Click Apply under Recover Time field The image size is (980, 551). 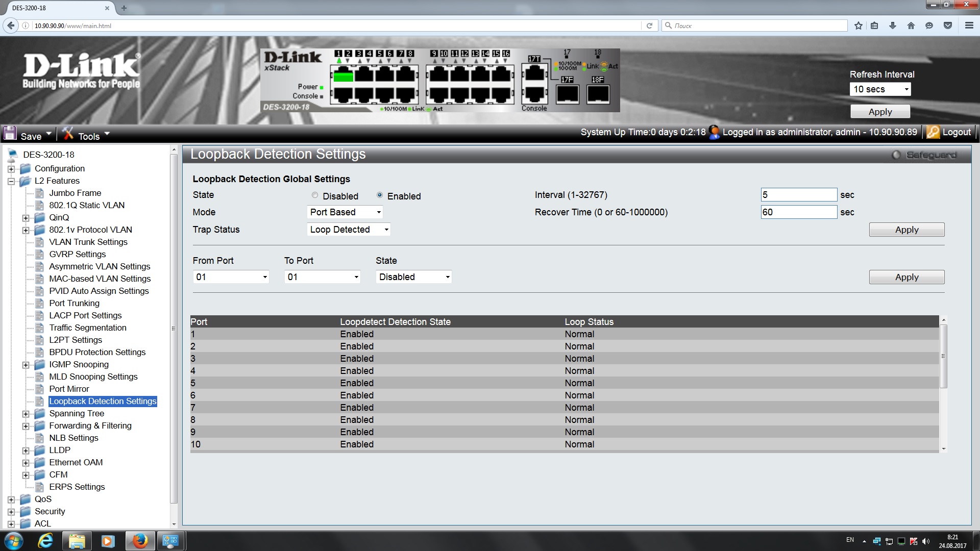click(x=906, y=230)
